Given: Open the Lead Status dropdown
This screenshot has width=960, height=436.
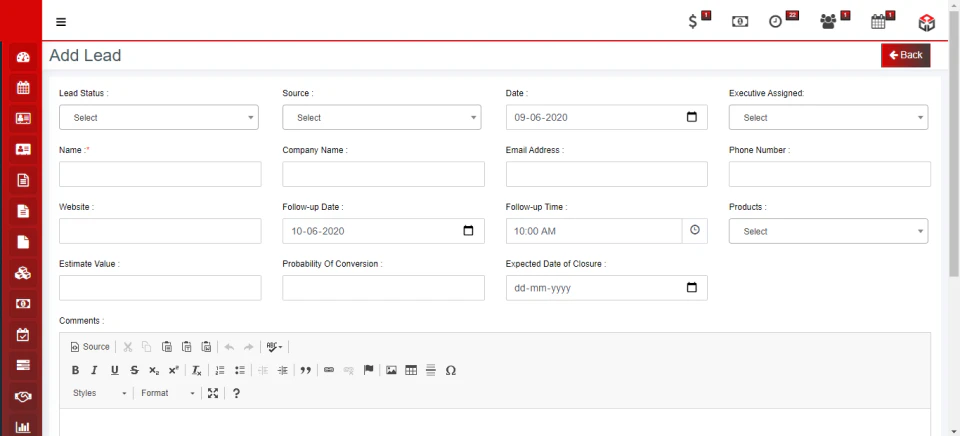Looking at the screenshot, I should (159, 118).
